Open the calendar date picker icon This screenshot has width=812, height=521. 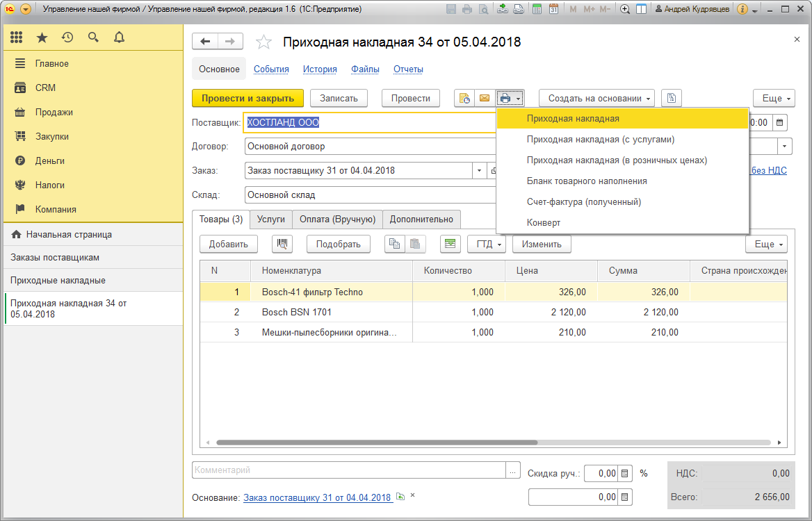[780, 123]
